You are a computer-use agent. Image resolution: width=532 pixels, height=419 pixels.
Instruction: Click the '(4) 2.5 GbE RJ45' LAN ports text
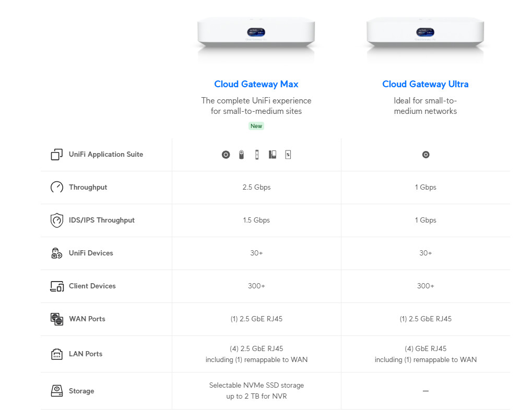pos(256,348)
